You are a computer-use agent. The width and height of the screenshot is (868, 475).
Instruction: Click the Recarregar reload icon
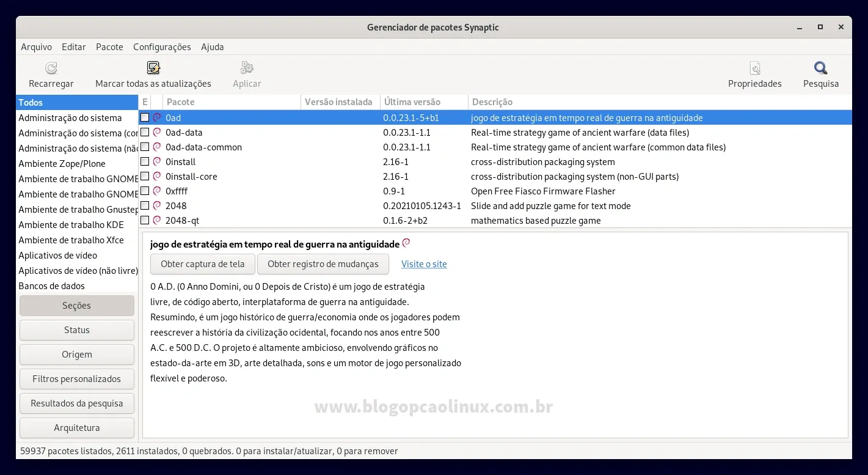point(51,68)
